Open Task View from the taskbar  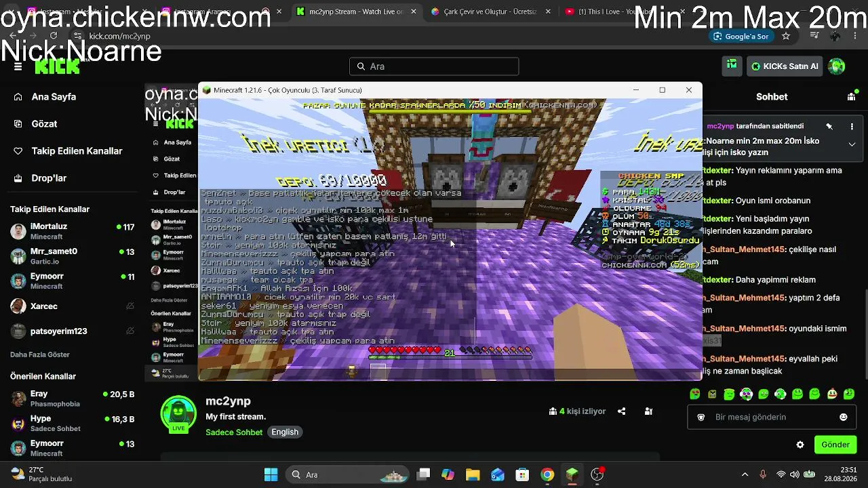423,474
